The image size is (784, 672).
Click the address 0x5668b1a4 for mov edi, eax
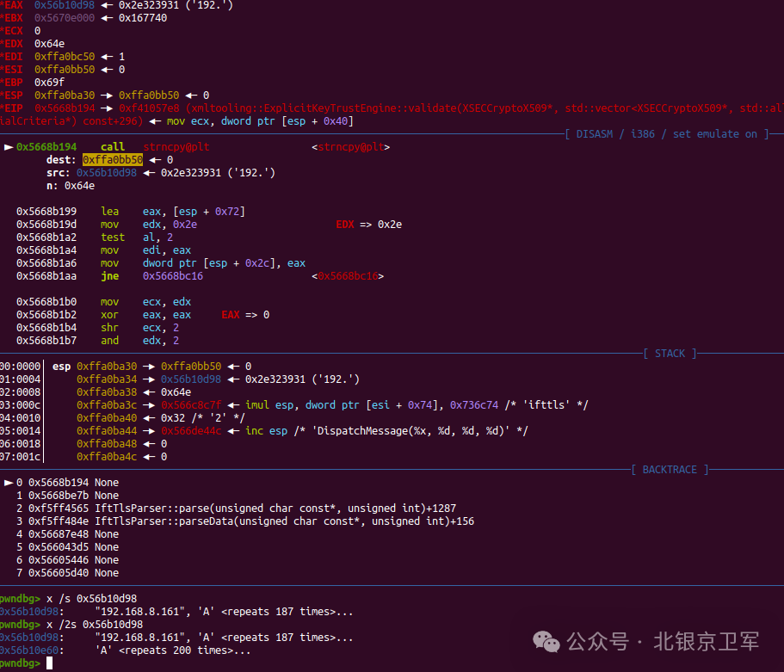click(x=46, y=250)
